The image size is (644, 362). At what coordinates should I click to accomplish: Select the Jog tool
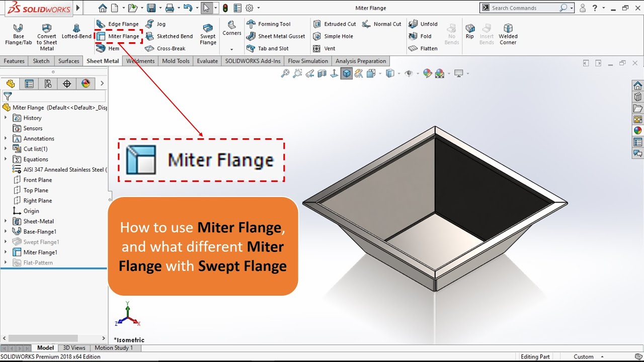(x=155, y=24)
